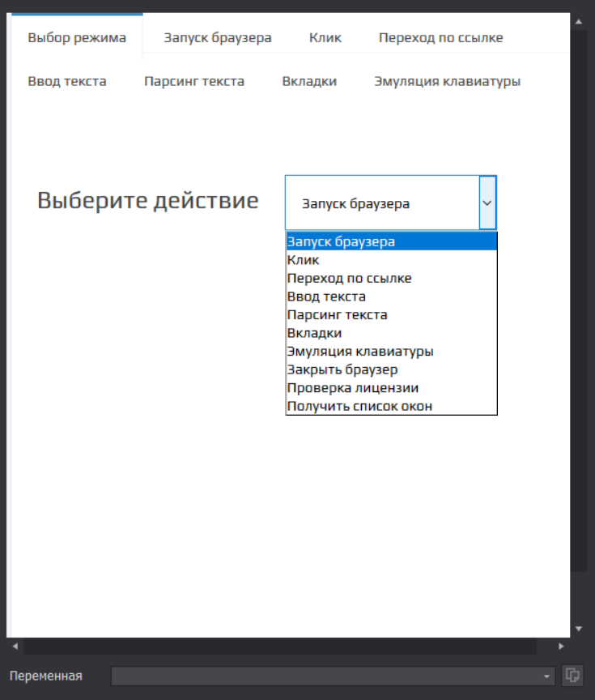Click the vertical scrollbar down arrow
This screenshot has width=595, height=700.
point(579,629)
